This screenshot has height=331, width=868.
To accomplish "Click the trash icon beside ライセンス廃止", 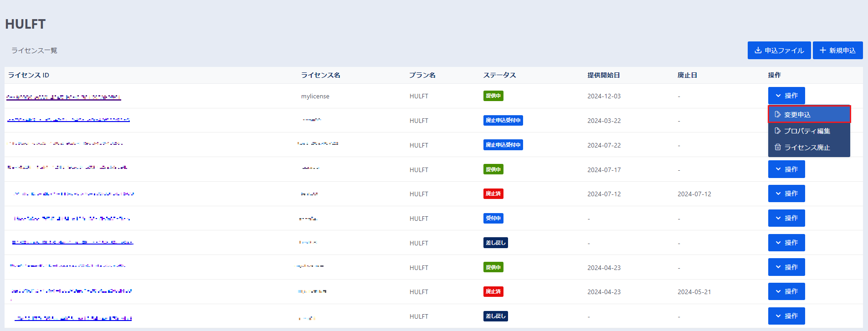I will click(778, 148).
